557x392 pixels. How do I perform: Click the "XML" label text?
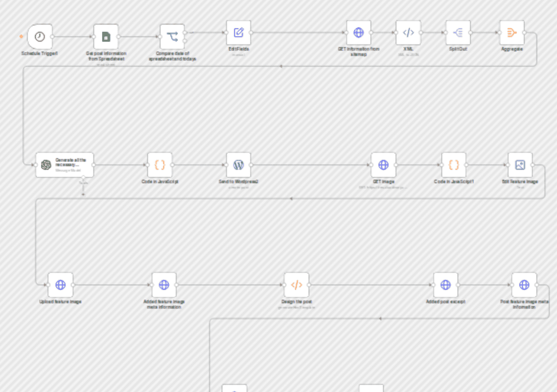(408, 49)
